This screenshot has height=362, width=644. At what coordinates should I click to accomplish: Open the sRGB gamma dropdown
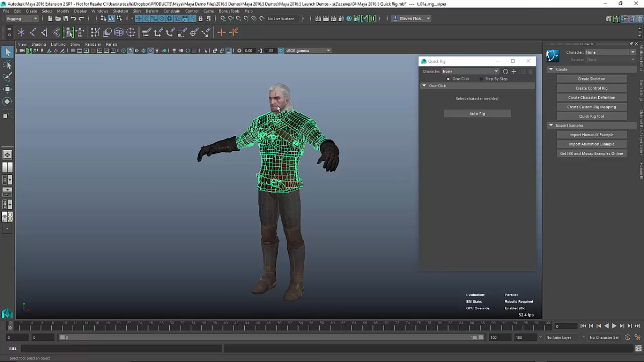(308, 50)
